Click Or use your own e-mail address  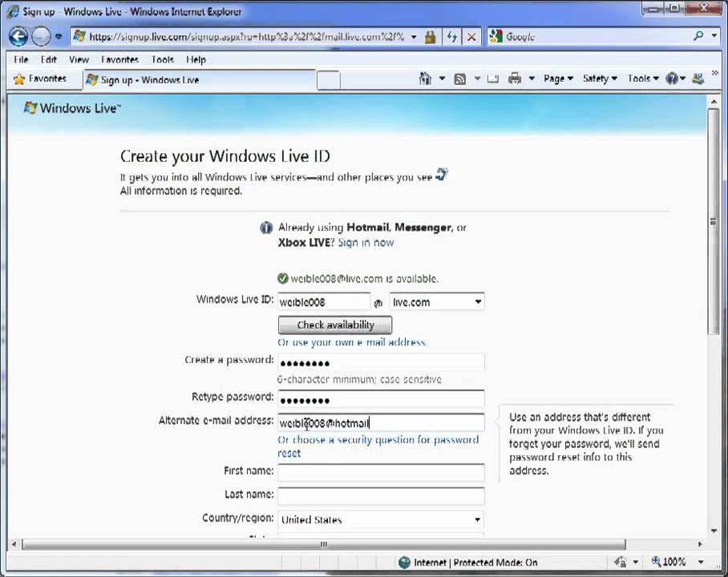click(351, 342)
